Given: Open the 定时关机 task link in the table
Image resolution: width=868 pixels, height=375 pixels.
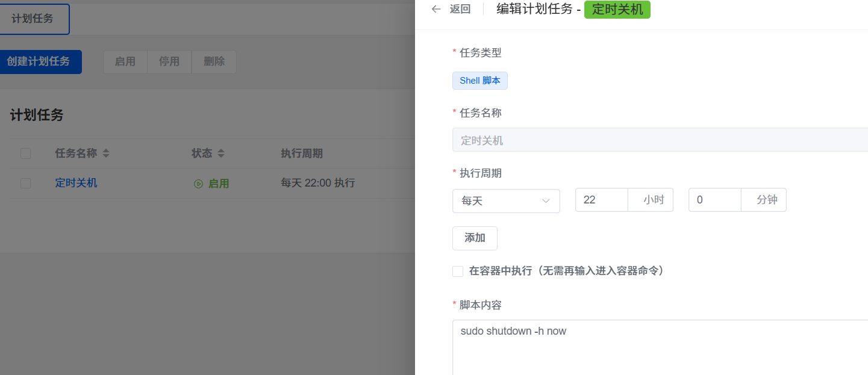Looking at the screenshot, I should (76, 183).
